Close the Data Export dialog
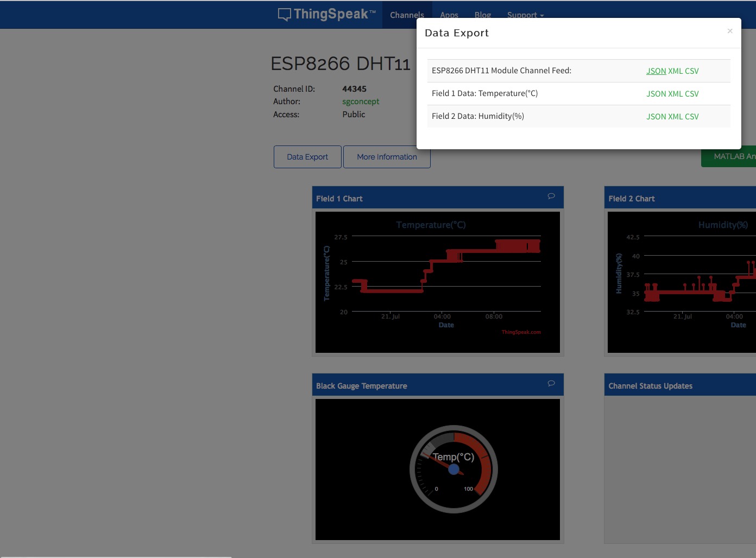 730,31
